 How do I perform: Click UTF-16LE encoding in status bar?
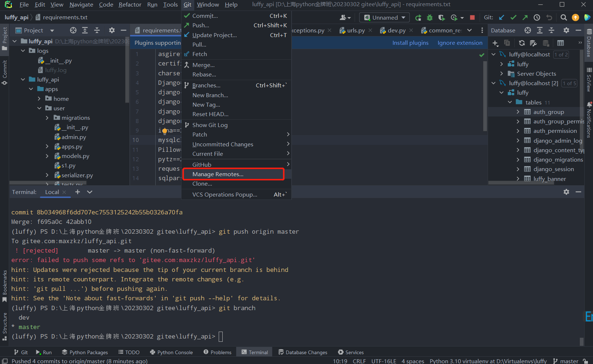click(383, 361)
